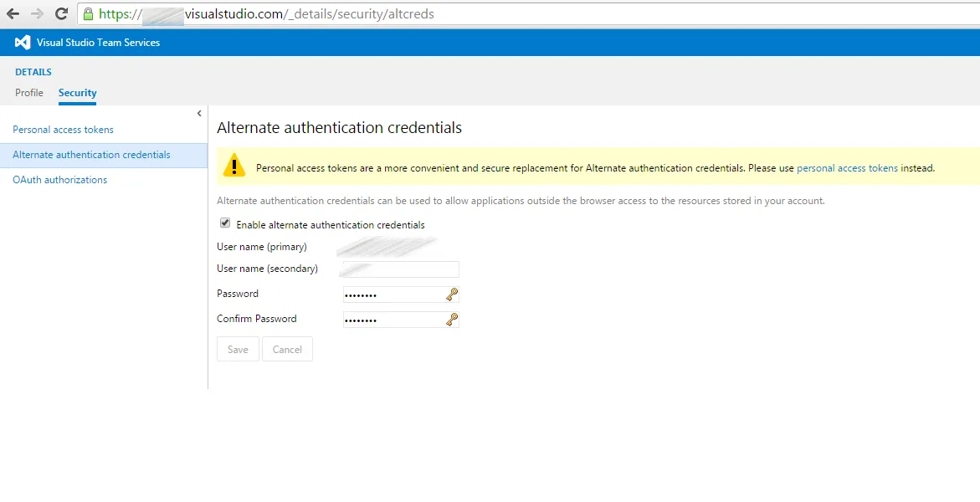
Task: Click the browser address bar URL
Action: (266, 13)
